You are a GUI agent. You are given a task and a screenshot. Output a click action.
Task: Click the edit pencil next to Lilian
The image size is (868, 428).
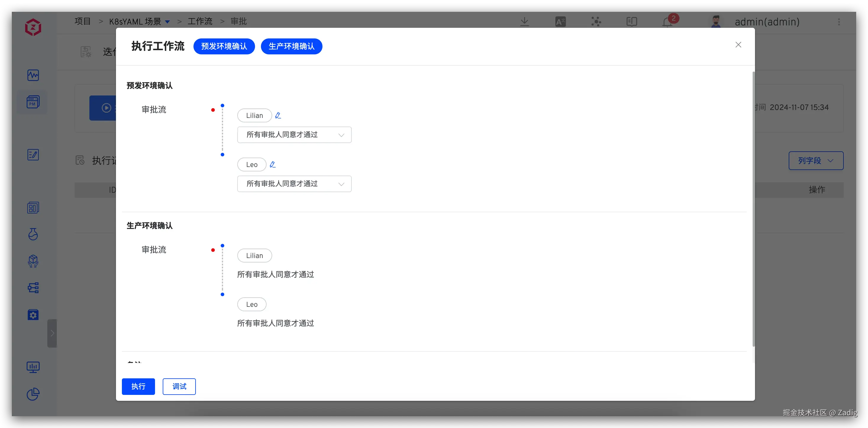tap(278, 116)
